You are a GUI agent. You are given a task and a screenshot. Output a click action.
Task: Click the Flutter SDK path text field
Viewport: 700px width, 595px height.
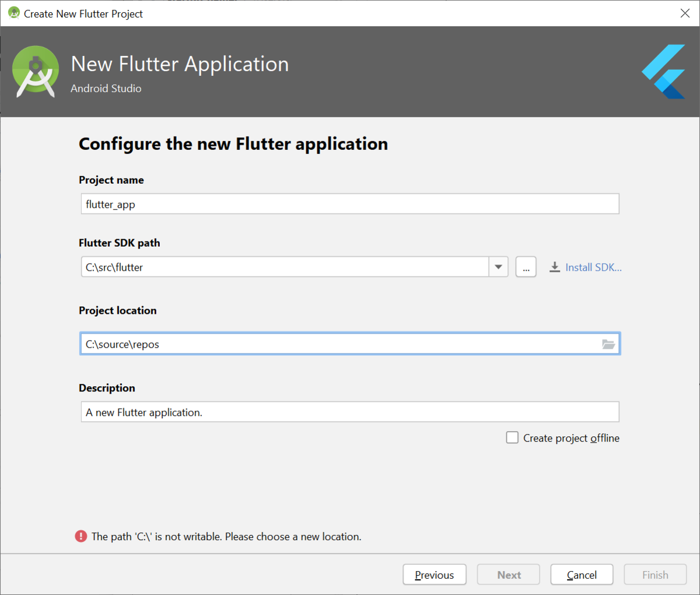tap(285, 267)
